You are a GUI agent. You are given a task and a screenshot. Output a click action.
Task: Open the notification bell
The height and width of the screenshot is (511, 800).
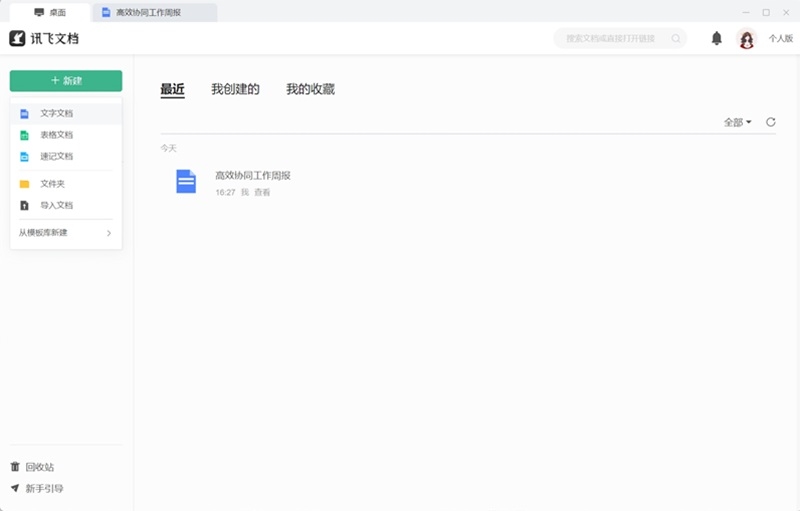[716, 38]
